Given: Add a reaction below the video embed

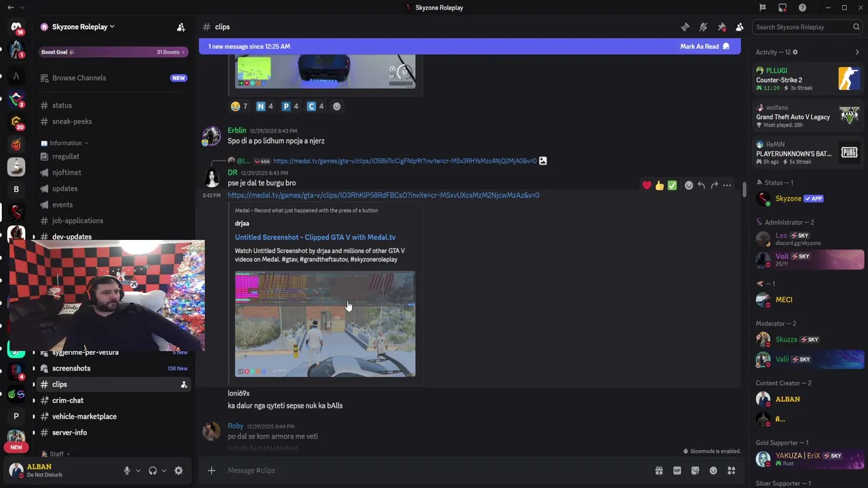Looking at the screenshot, I should pyautogui.click(x=337, y=106).
